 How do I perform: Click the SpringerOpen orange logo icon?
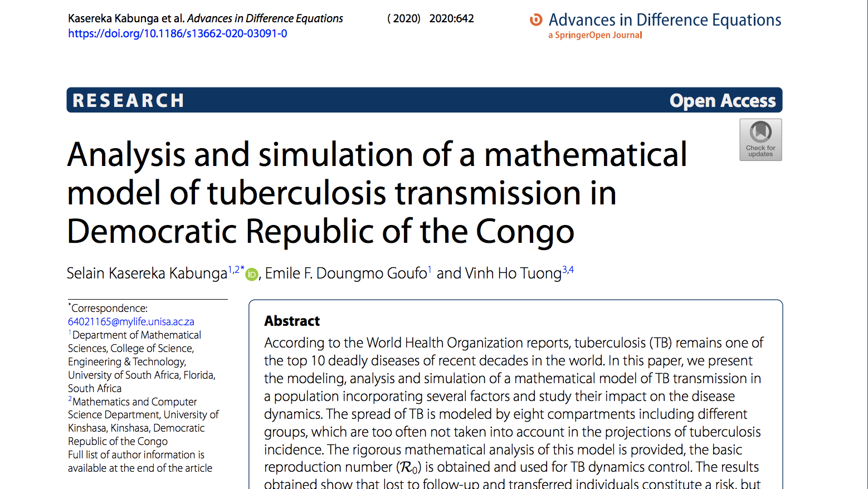[x=536, y=20]
